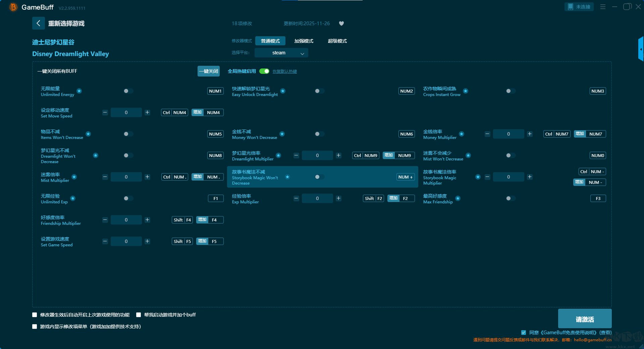Click the Friendship Multiplier value field

[x=126, y=220]
